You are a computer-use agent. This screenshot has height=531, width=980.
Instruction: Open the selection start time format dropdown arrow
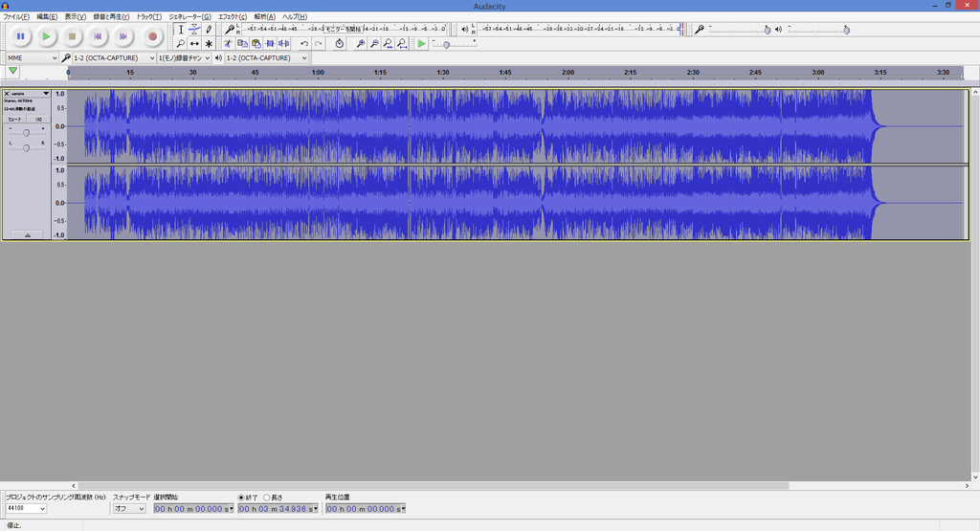click(x=232, y=508)
